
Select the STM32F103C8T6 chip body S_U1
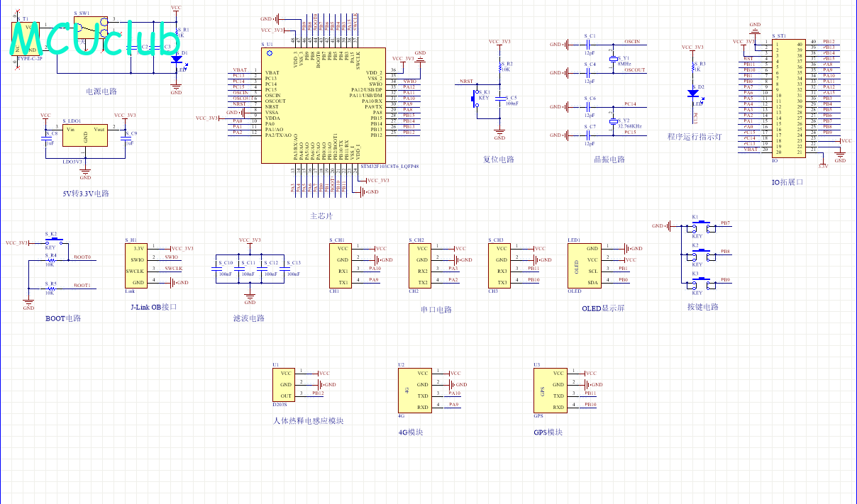pos(324,106)
